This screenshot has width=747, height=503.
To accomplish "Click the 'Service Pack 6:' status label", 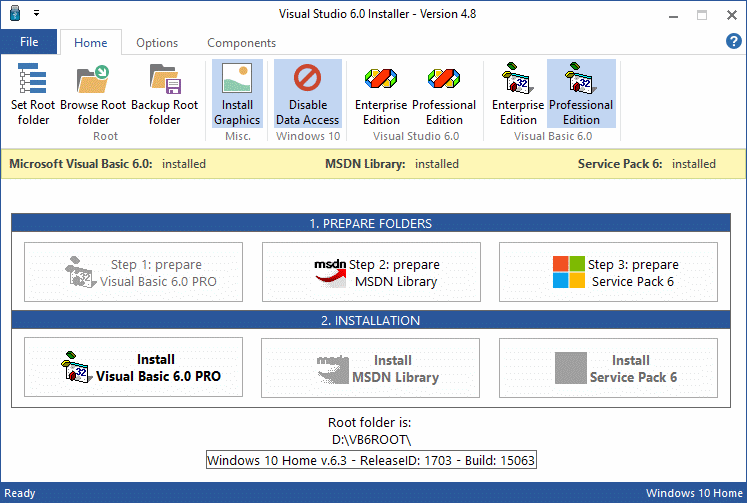I will click(620, 164).
